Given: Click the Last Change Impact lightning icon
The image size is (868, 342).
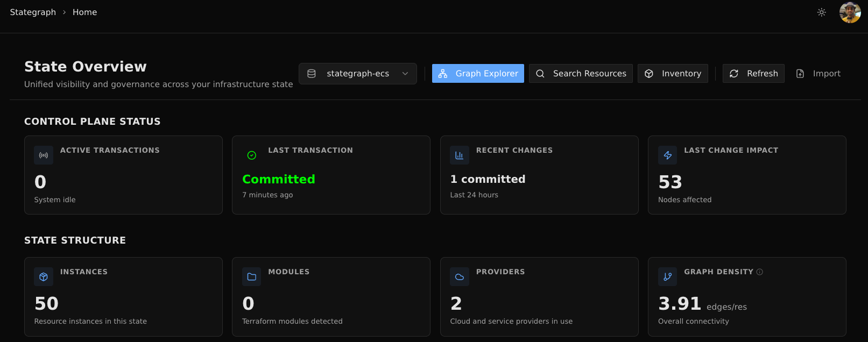Looking at the screenshot, I should (667, 155).
